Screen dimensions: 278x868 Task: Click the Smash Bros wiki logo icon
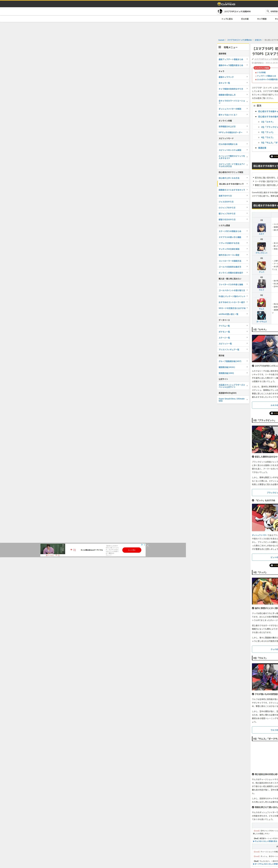[220, 11]
